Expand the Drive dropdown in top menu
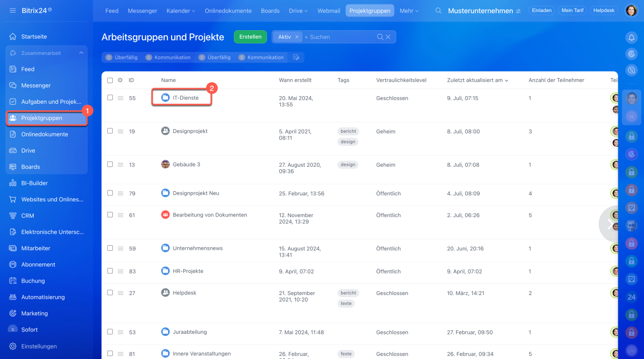Viewport: 644px width, 359px height. pyautogui.click(x=298, y=11)
